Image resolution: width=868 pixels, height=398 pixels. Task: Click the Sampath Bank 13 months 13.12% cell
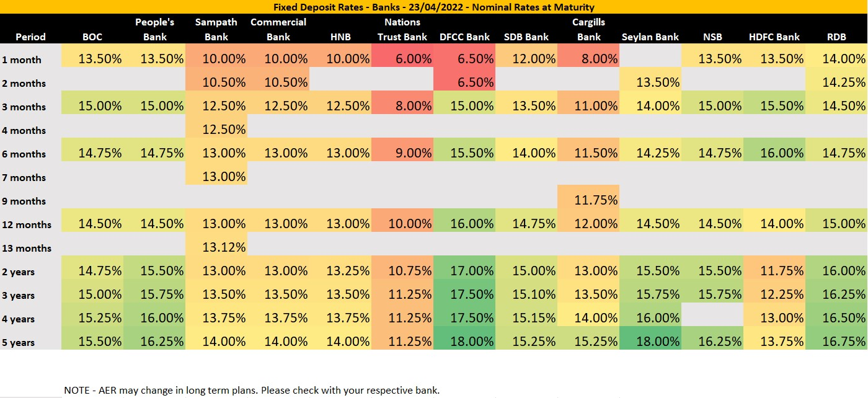coord(216,247)
